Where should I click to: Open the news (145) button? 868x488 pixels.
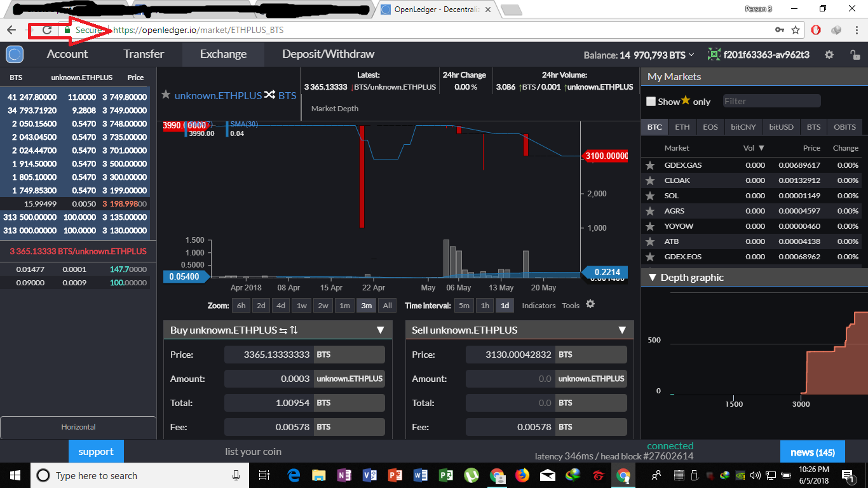pos(813,452)
